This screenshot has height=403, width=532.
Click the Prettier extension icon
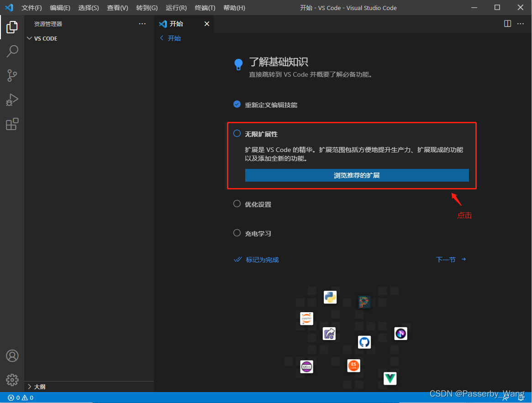pos(364,302)
